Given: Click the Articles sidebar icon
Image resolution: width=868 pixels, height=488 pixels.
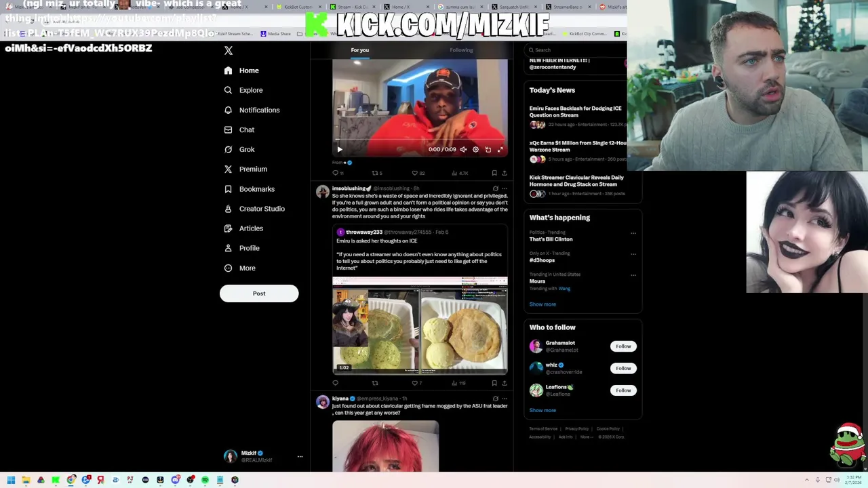Looking at the screenshot, I should (x=228, y=228).
